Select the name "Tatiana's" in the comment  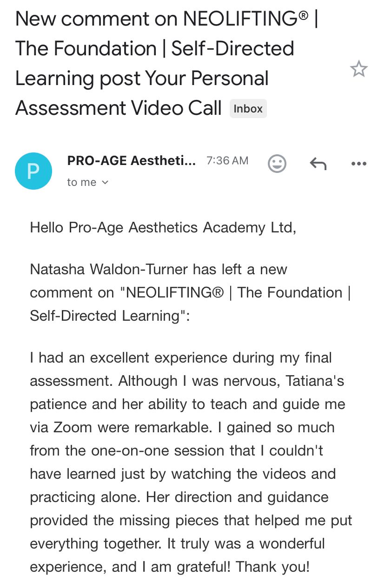tap(315, 381)
